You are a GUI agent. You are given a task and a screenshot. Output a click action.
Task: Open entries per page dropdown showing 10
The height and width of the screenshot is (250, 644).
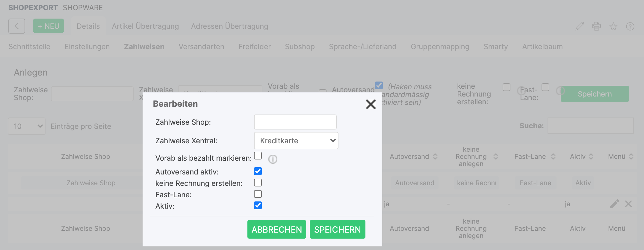click(27, 126)
